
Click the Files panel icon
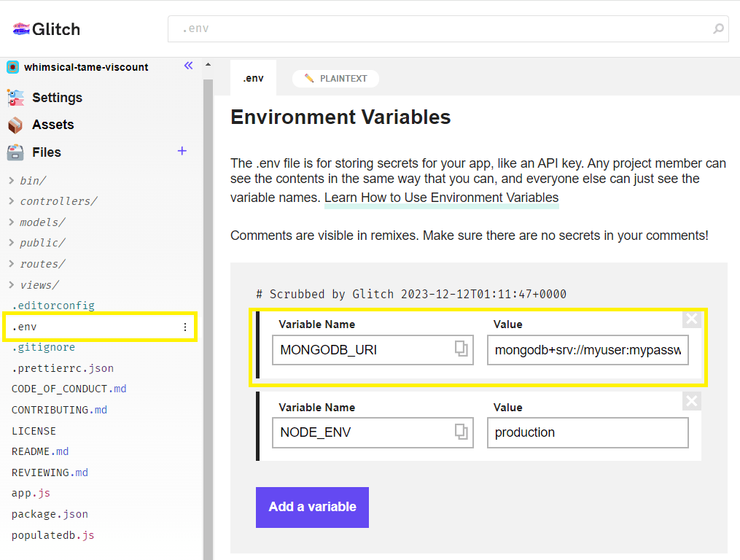pyautogui.click(x=17, y=152)
